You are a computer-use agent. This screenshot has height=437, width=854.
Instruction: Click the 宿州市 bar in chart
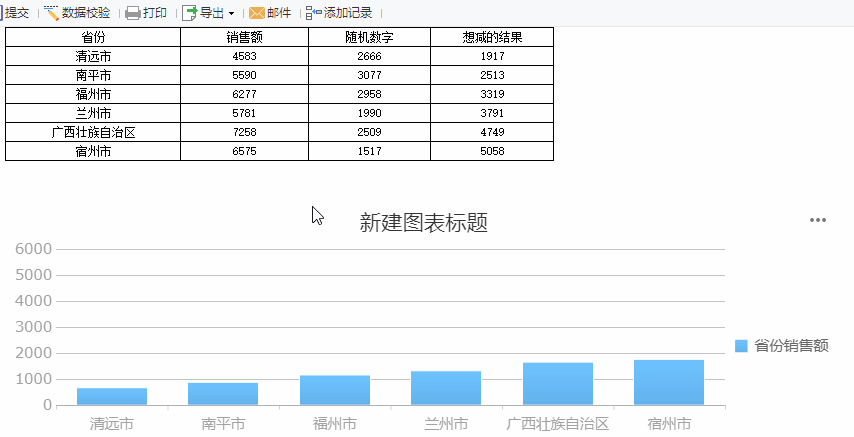[669, 383]
